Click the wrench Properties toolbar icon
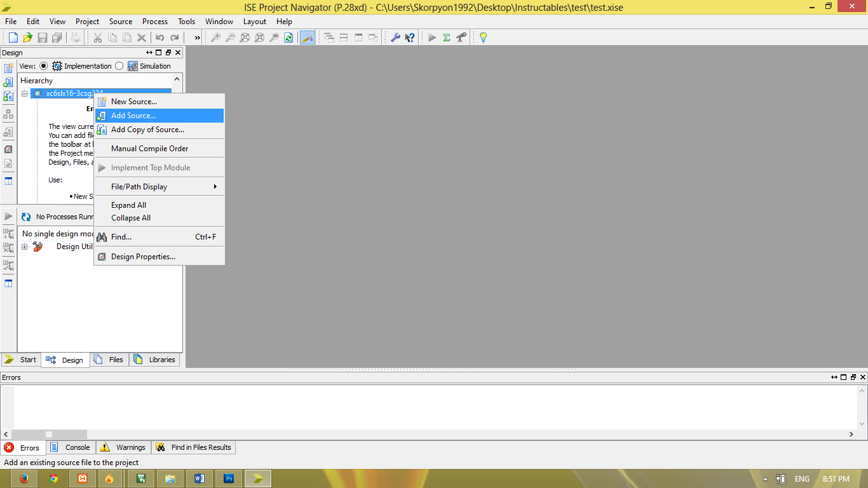This screenshot has width=868, height=488. [395, 37]
